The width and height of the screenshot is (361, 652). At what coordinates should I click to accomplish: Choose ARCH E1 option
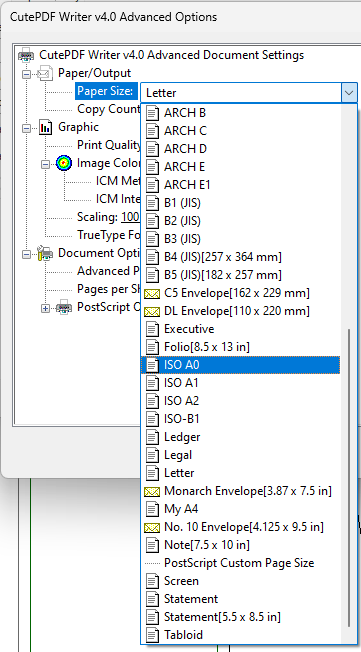[x=240, y=185]
